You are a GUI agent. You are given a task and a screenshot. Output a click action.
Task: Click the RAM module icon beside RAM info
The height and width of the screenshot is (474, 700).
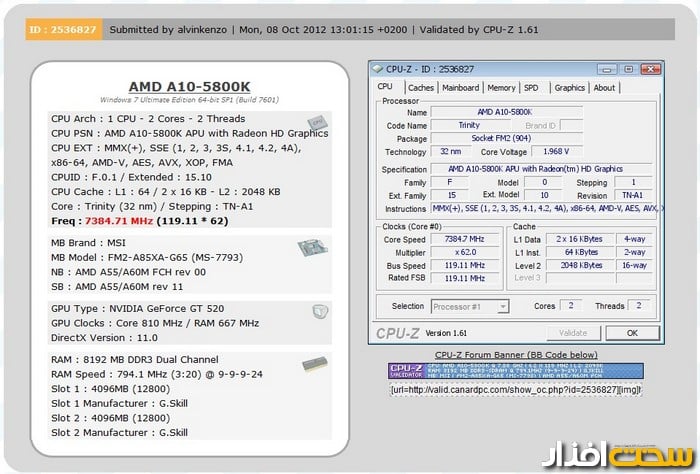tap(315, 364)
